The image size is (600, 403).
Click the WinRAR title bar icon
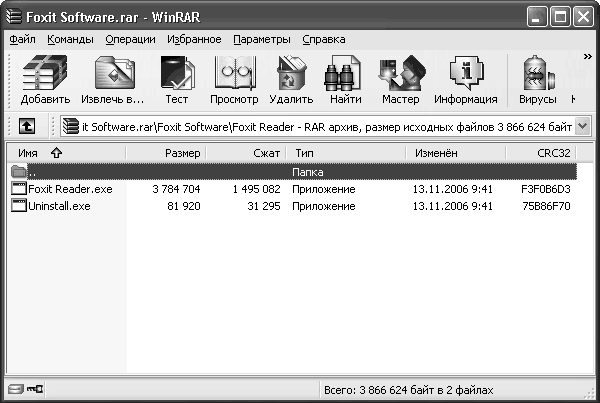coord(14,16)
